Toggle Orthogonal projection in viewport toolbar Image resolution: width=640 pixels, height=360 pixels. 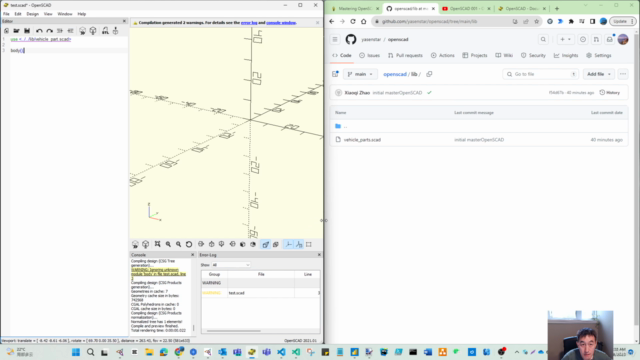click(276, 244)
